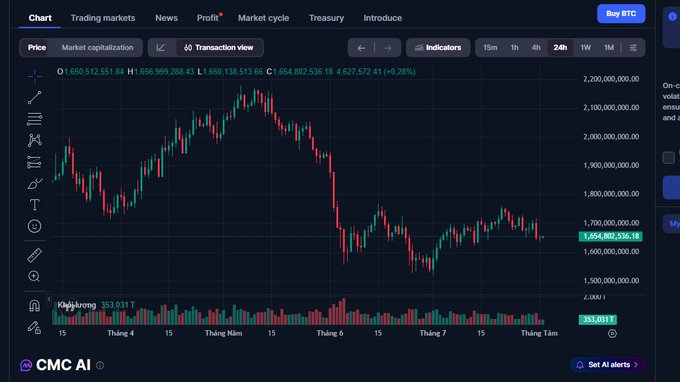Viewport: 680px width, 382px height.
Task: Collapse the drawing toolbar arrow
Action: (49, 299)
